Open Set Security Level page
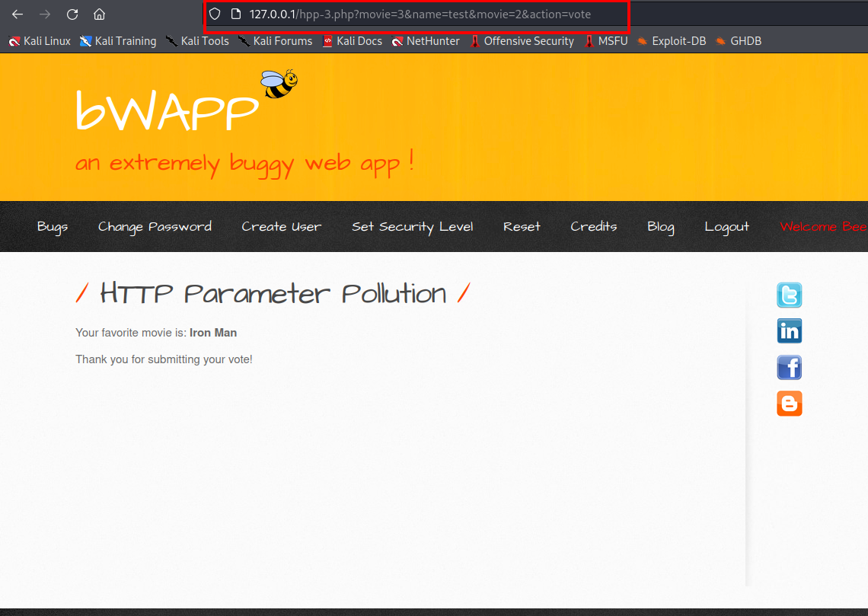The height and width of the screenshot is (616, 868). (x=412, y=227)
